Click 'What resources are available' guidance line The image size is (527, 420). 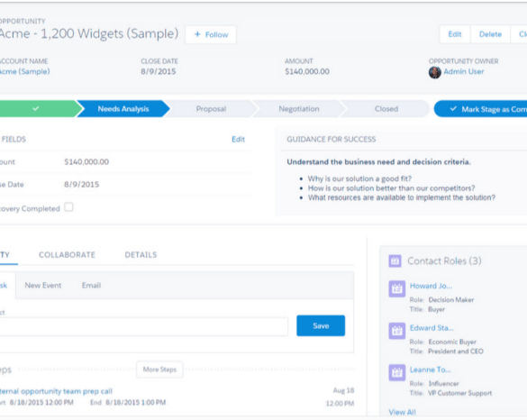coord(402,197)
